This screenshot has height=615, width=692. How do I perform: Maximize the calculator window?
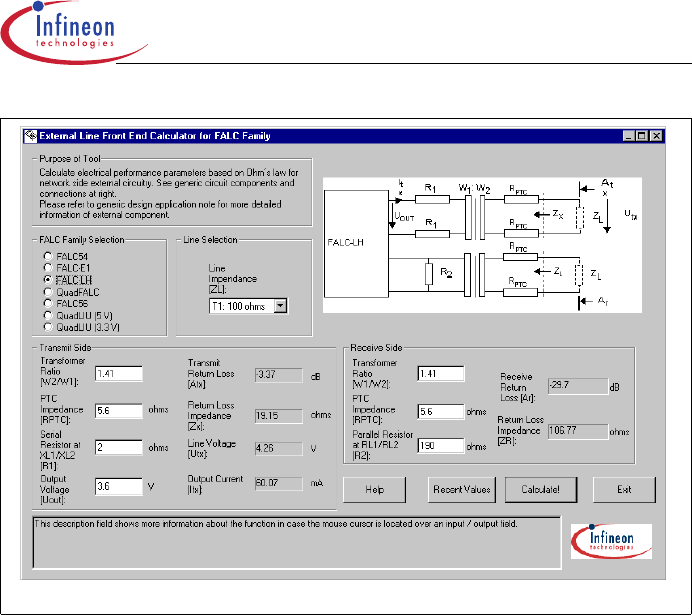[642, 136]
